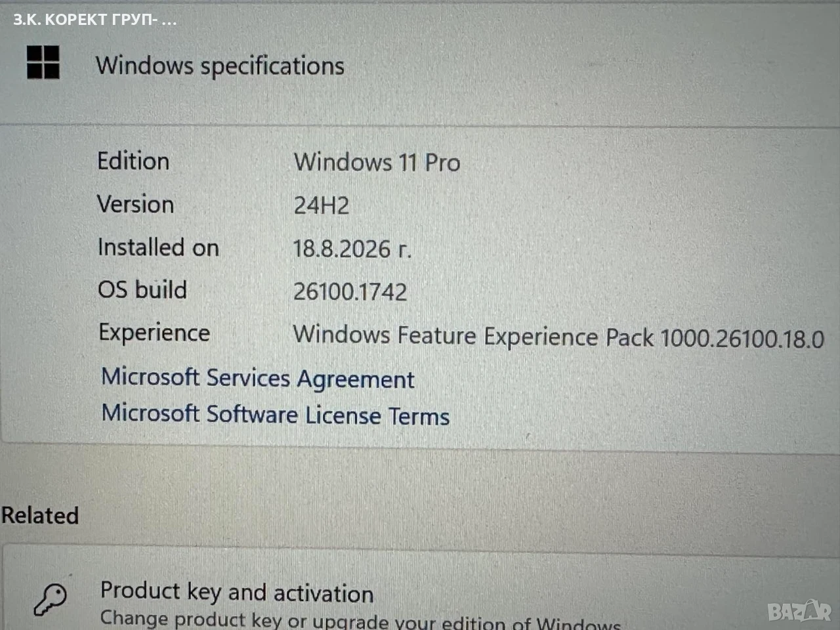
Task: Click the Bazar watermark logo
Action: coord(800,612)
